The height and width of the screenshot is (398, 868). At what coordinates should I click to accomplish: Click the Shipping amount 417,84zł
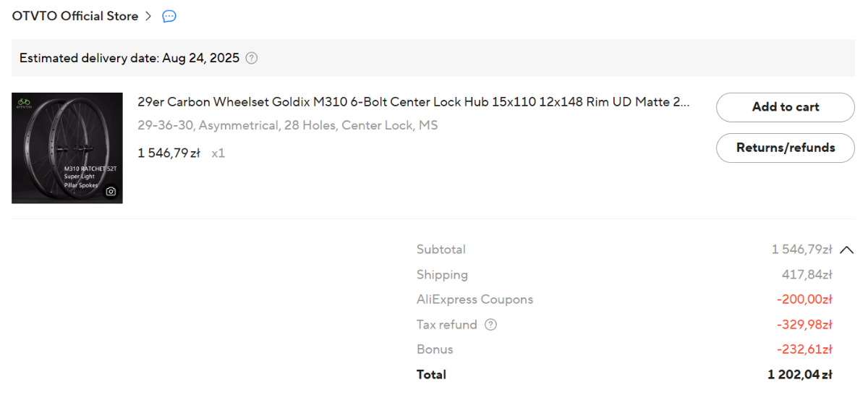tap(807, 275)
